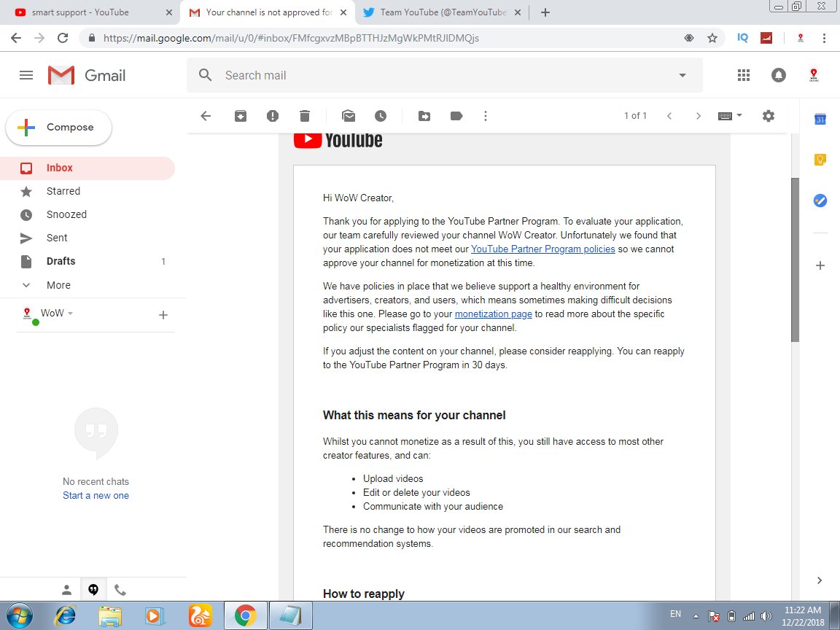The height and width of the screenshot is (630, 840).
Task: Close the smart support YouTube tab
Action: tap(168, 12)
